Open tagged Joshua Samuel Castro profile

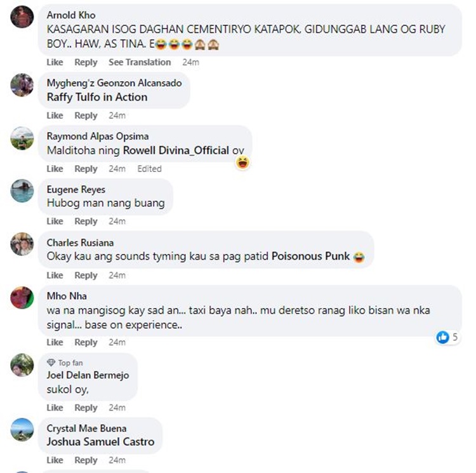tap(100, 442)
